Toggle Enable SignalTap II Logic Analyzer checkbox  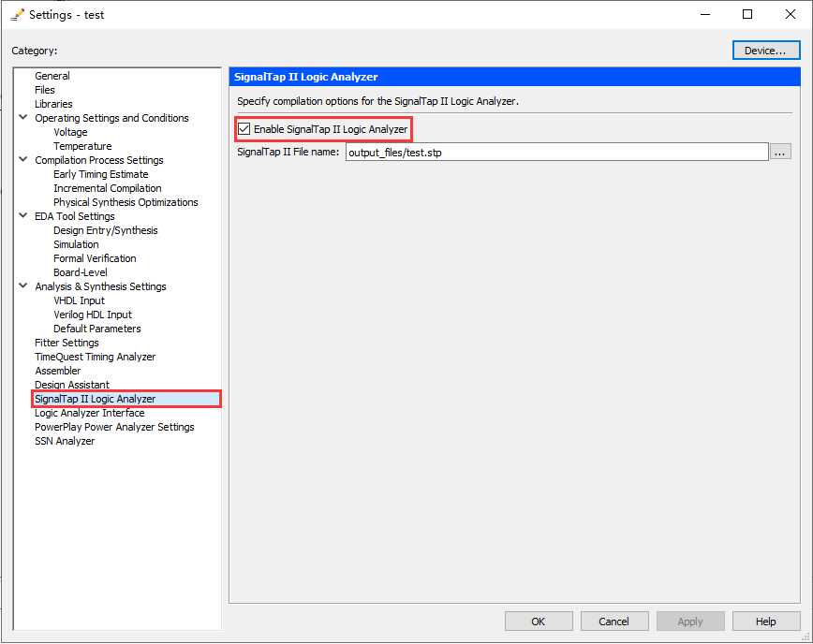pyautogui.click(x=244, y=129)
